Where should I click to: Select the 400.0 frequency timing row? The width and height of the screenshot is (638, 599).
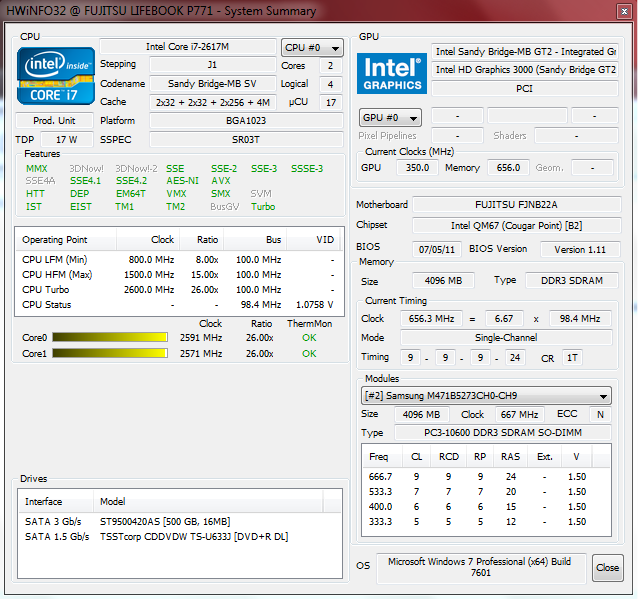click(486, 507)
